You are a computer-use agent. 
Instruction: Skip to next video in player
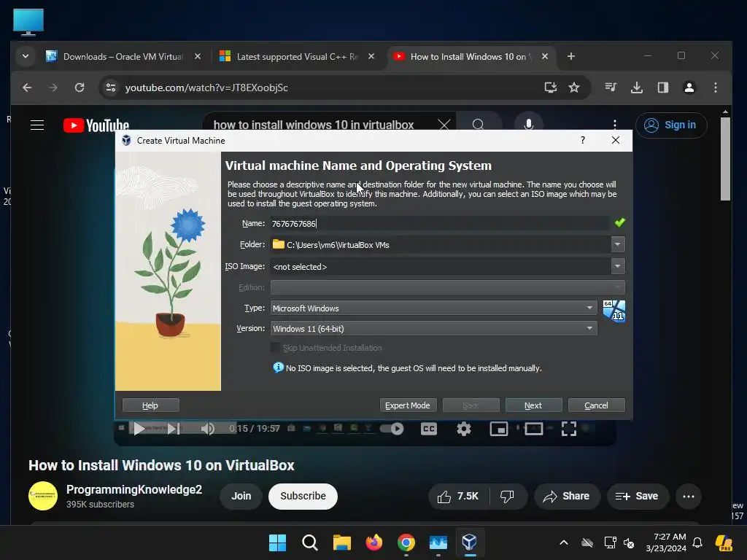174,429
